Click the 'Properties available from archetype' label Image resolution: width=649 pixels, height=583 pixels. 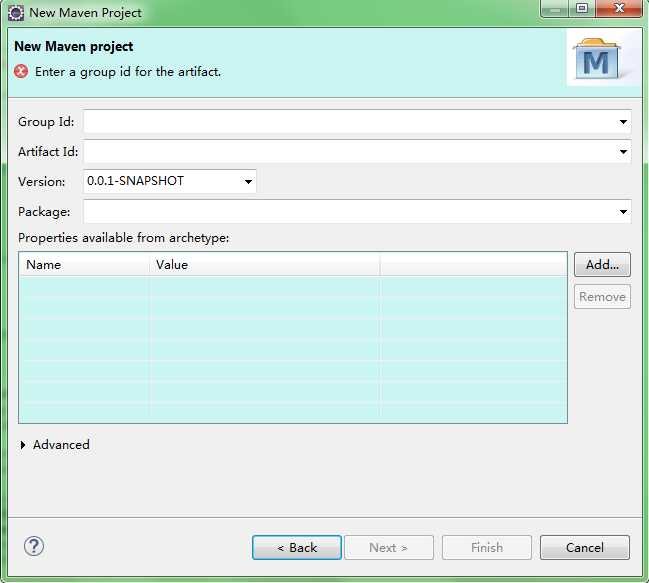point(123,238)
